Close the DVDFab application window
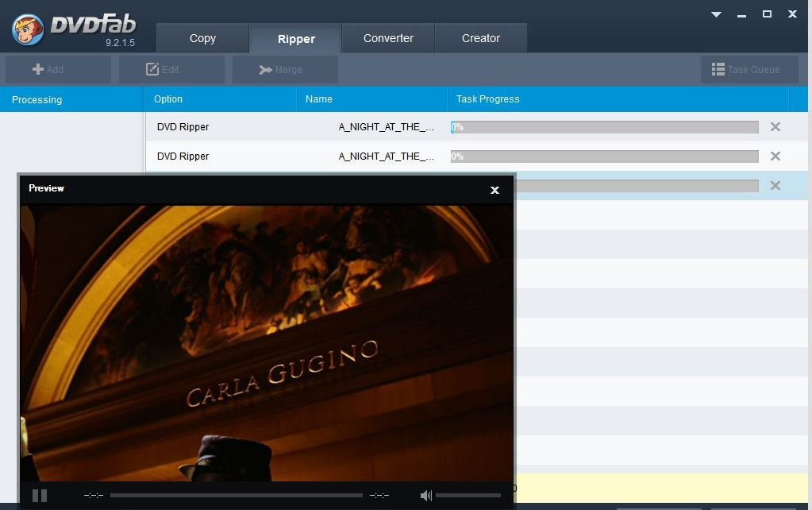Image resolution: width=812 pixels, height=510 pixels. point(792,14)
